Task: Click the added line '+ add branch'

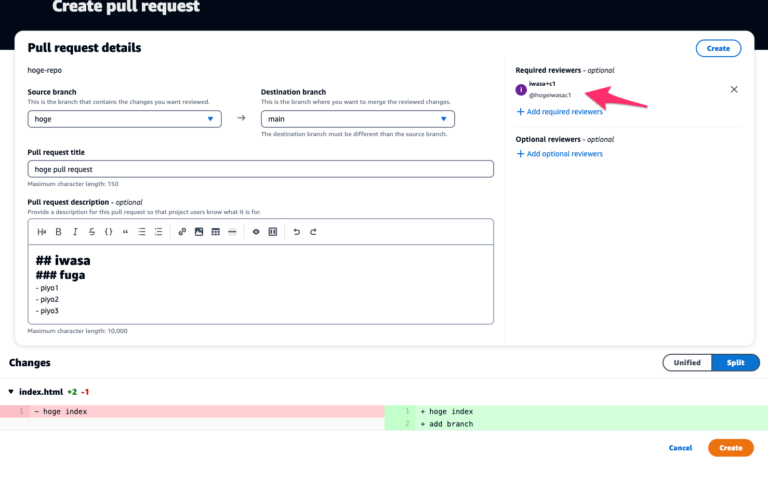Action: [x=447, y=424]
